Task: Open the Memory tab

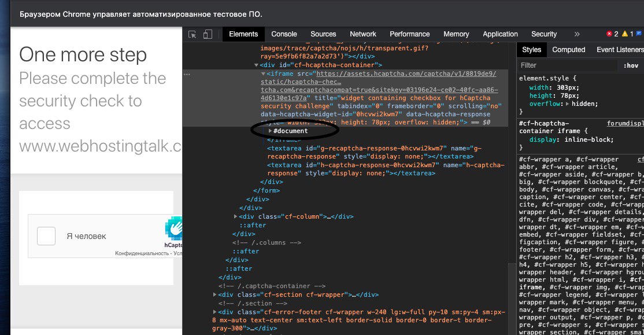Action: click(456, 34)
